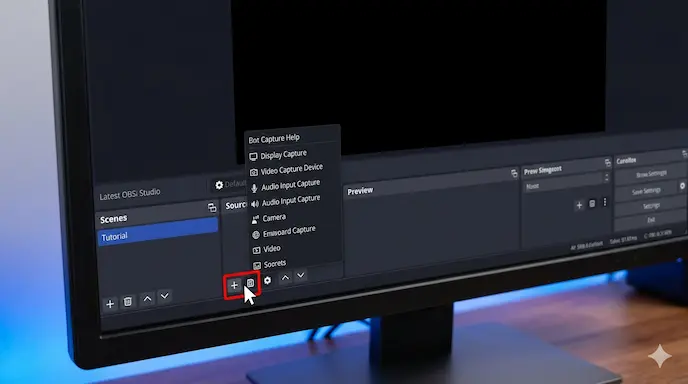Undock the Preview panel with its header icon
The height and width of the screenshot is (384, 688).
514,174
